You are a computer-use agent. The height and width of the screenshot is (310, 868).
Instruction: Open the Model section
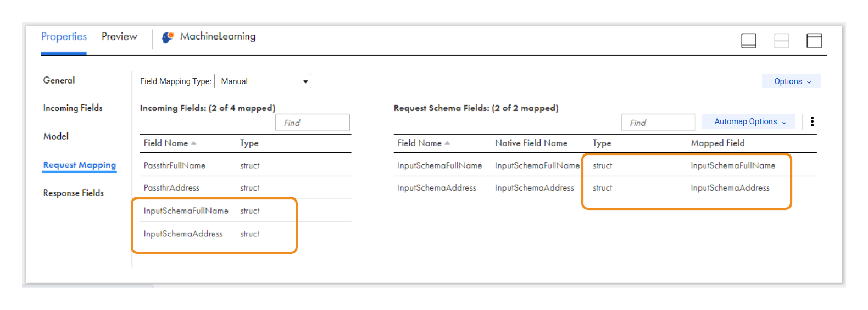pyautogui.click(x=56, y=136)
